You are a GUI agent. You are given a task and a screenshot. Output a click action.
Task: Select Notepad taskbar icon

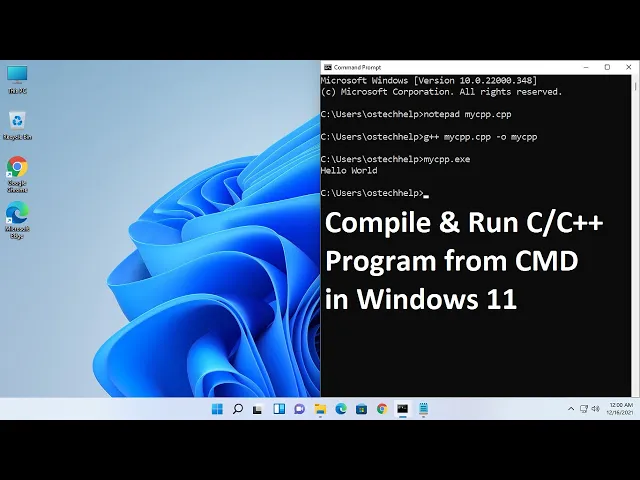pyautogui.click(x=423, y=409)
